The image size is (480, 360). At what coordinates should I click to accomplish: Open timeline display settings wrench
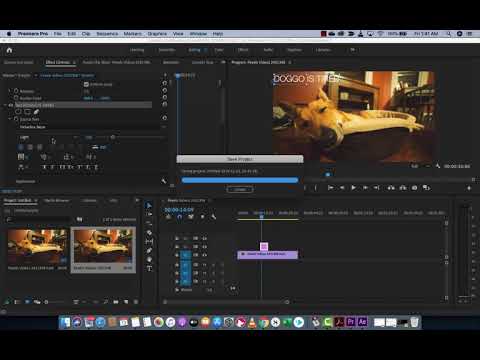click(x=213, y=217)
